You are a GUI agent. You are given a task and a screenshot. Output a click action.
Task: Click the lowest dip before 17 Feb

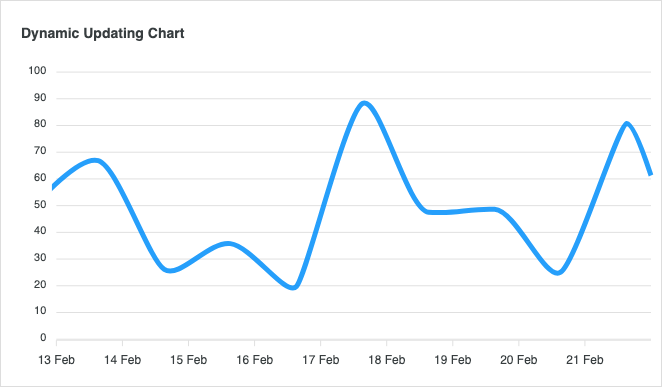293,288
